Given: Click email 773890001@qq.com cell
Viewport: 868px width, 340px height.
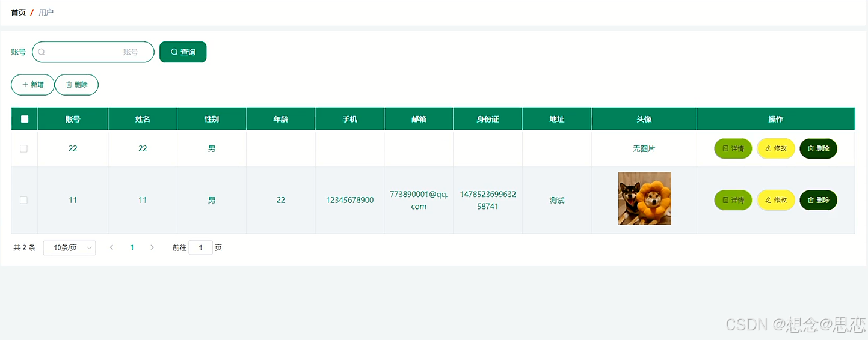Looking at the screenshot, I should 419,200.
